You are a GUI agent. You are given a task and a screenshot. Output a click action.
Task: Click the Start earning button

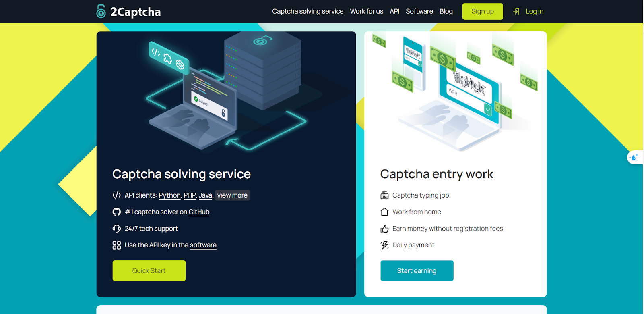coord(417,270)
